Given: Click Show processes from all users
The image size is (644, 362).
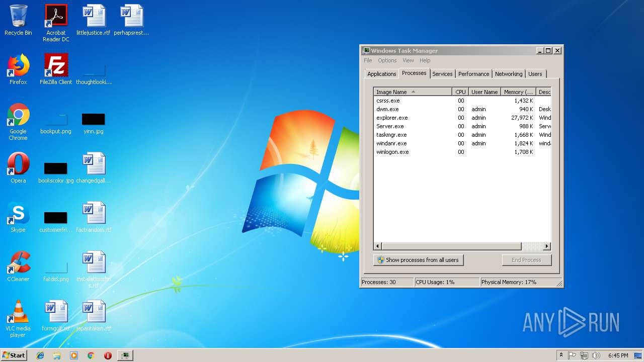Looking at the screenshot, I should tap(418, 260).
